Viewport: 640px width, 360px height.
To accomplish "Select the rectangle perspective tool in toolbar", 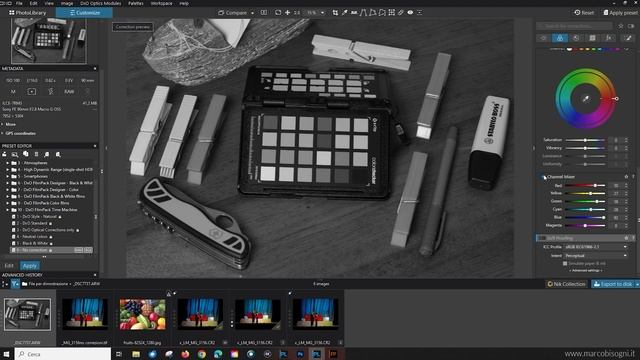I will coord(373,13).
